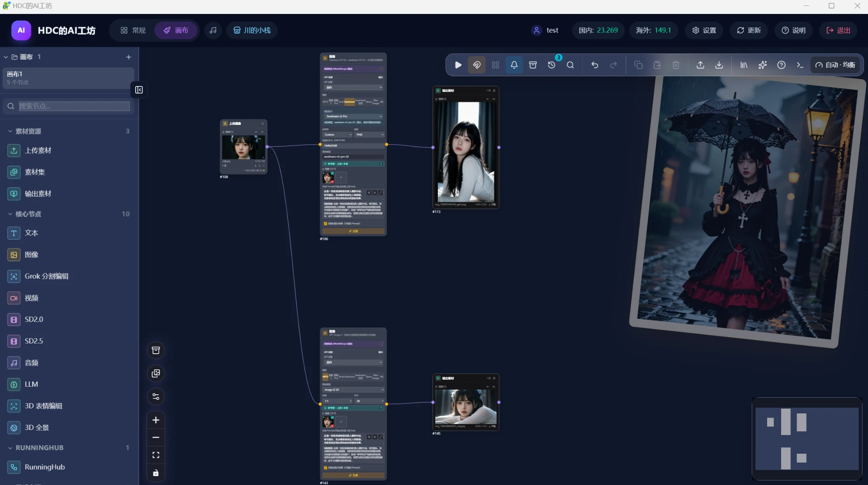Add a new canvas with the plus icon
This screenshot has width=868, height=485.
click(x=128, y=57)
